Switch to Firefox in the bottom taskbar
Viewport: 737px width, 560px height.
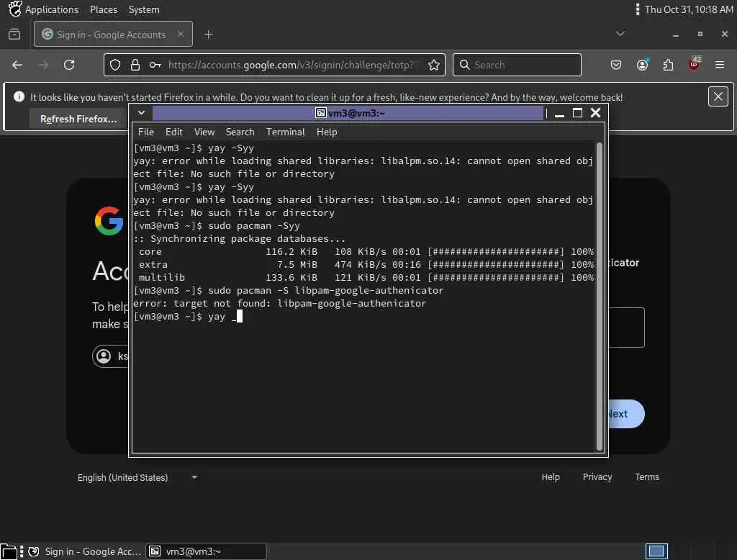(84, 551)
